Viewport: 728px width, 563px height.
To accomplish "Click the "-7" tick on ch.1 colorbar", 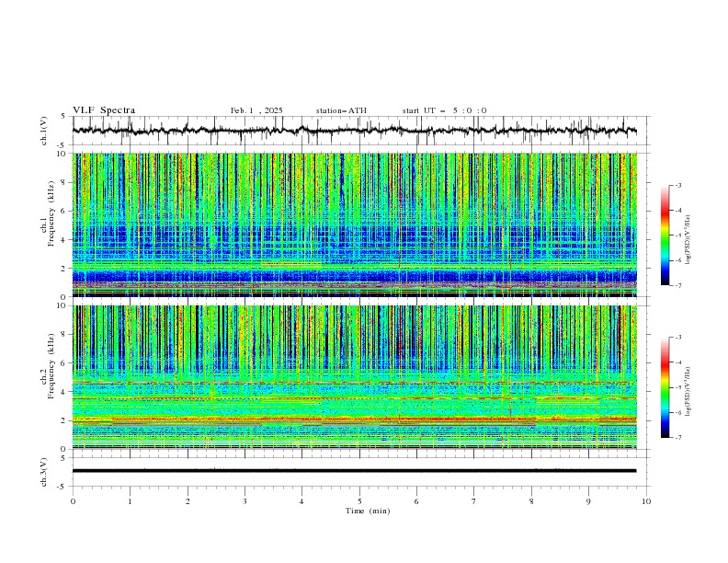I will coord(678,285).
